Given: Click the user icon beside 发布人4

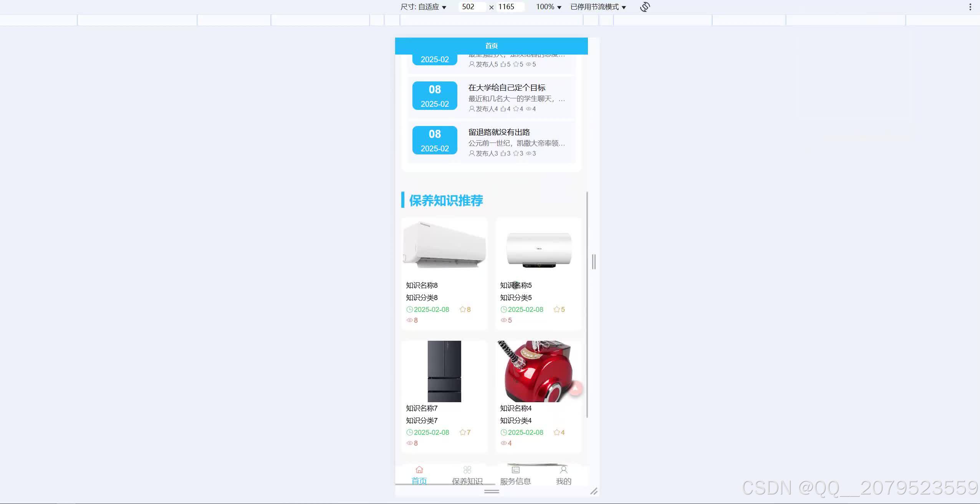Looking at the screenshot, I should click(x=472, y=109).
